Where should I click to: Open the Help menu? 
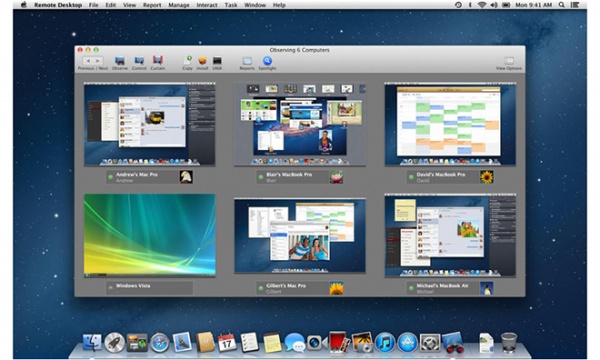[279, 5]
